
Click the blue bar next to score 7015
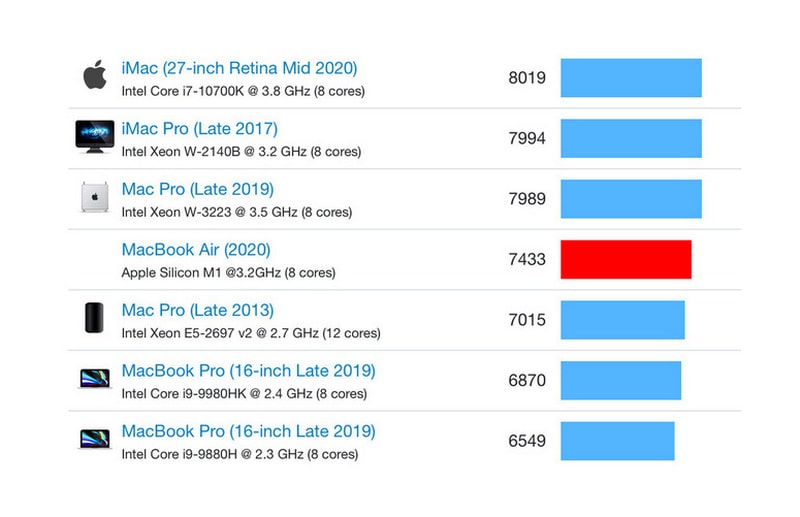tap(622, 320)
